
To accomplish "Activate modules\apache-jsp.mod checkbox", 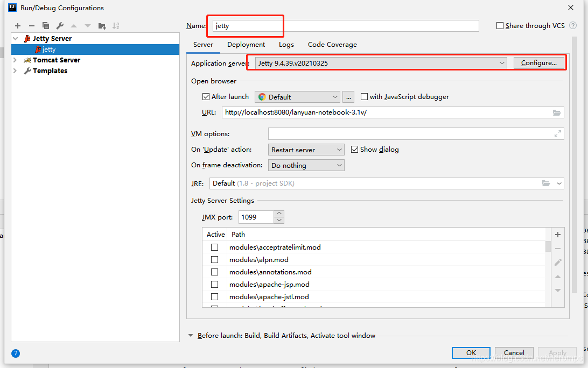I will click(x=214, y=285).
